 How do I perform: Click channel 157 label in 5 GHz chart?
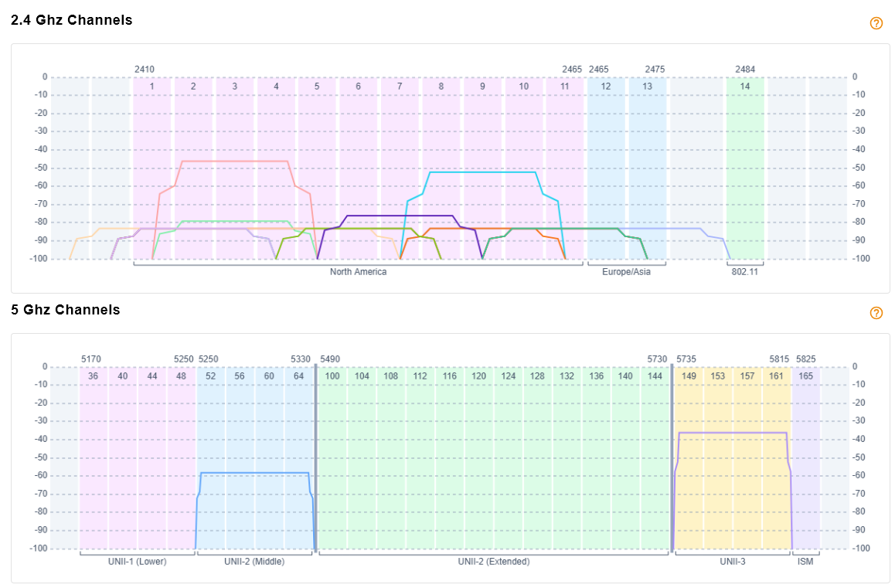[x=747, y=376]
